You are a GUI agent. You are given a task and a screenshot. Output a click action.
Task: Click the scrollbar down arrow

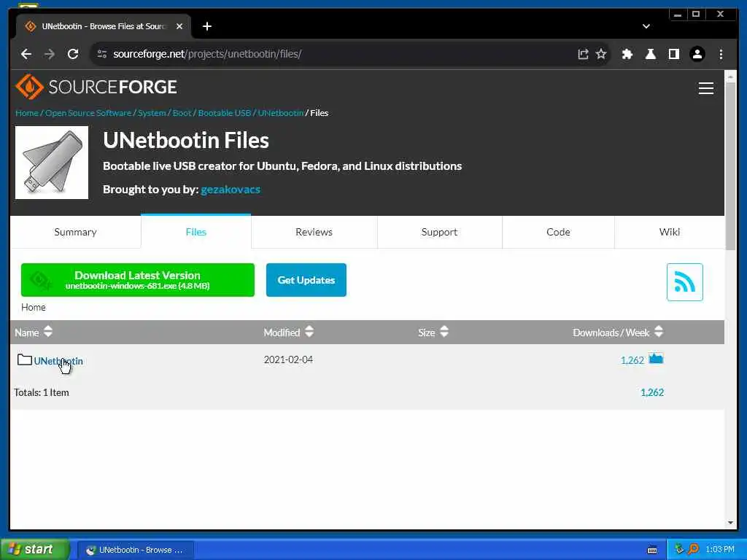coord(730,523)
